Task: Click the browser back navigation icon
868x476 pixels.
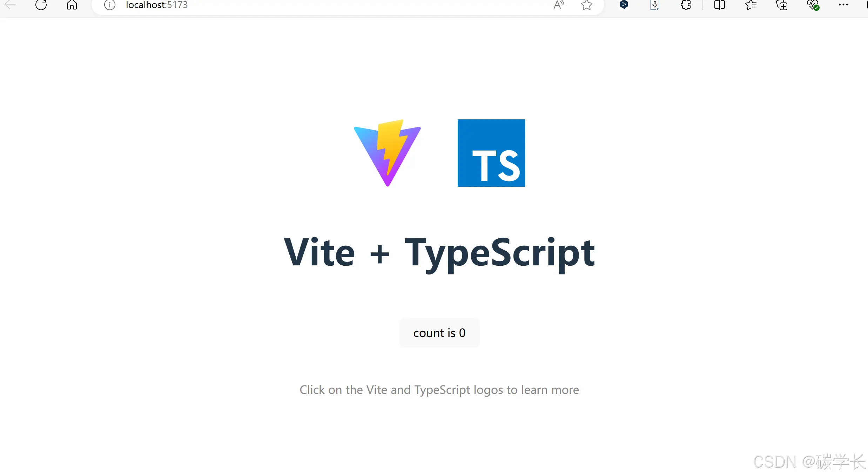Action: (x=12, y=5)
